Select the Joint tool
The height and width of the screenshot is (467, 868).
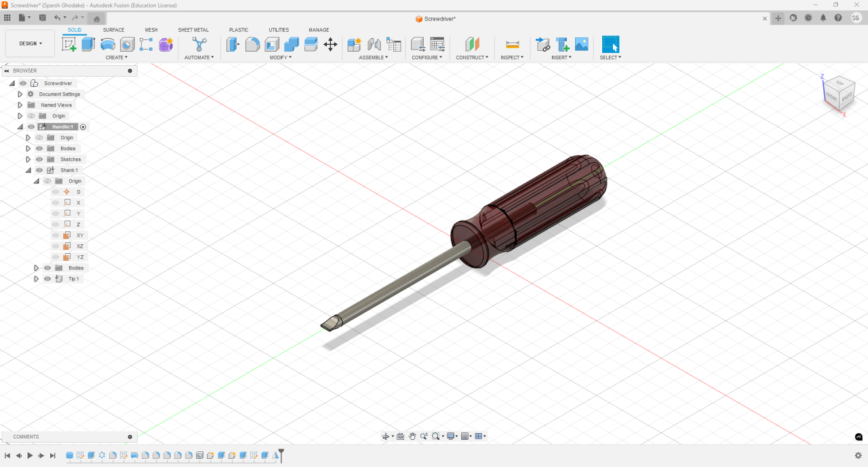coord(374,44)
